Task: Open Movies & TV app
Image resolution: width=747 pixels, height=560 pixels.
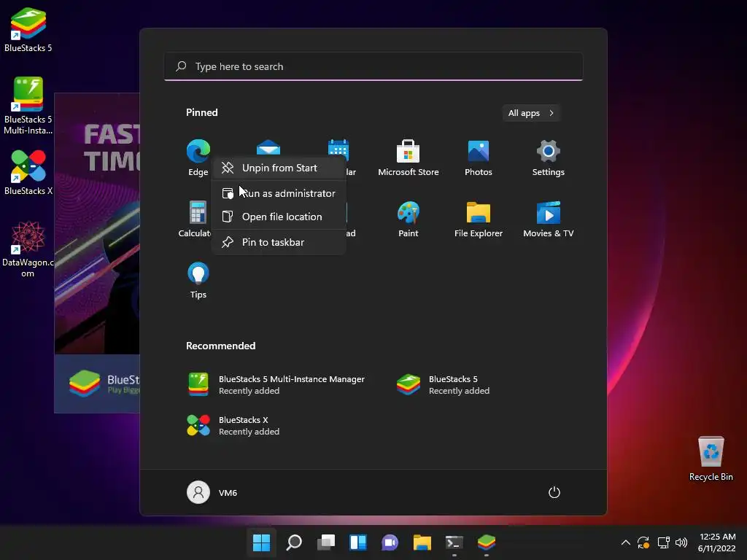Action: coord(549,219)
